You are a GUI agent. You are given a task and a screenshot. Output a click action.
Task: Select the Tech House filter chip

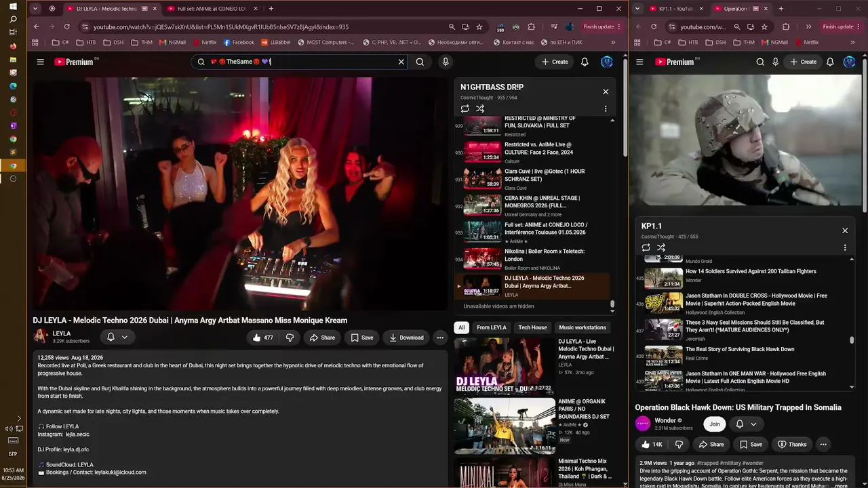(x=532, y=327)
